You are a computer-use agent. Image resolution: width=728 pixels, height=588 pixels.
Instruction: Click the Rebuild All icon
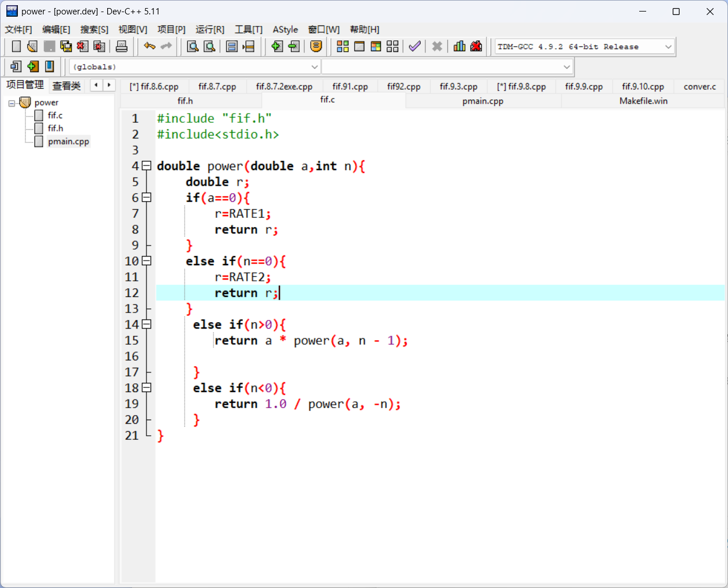[393, 47]
